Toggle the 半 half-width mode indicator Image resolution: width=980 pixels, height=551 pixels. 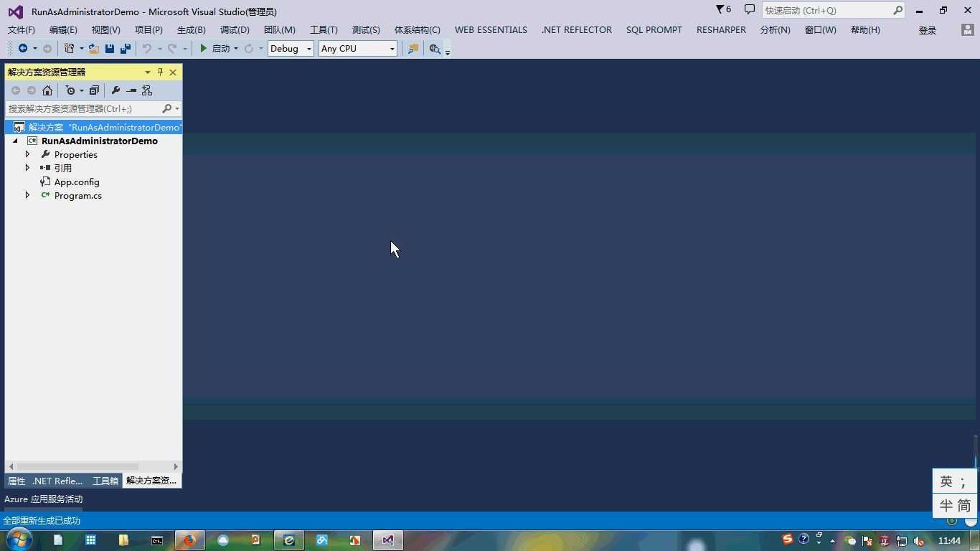click(x=946, y=505)
